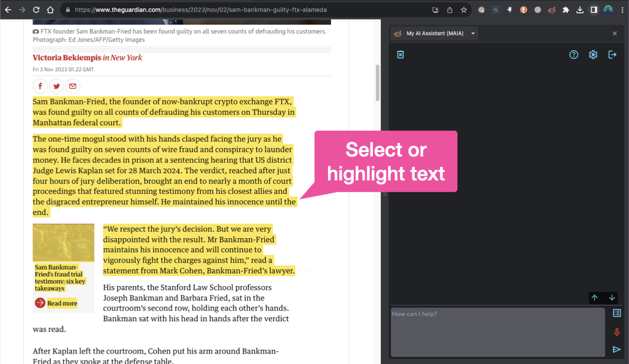Send the message to MAIA

pyautogui.click(x=617, y=349)
